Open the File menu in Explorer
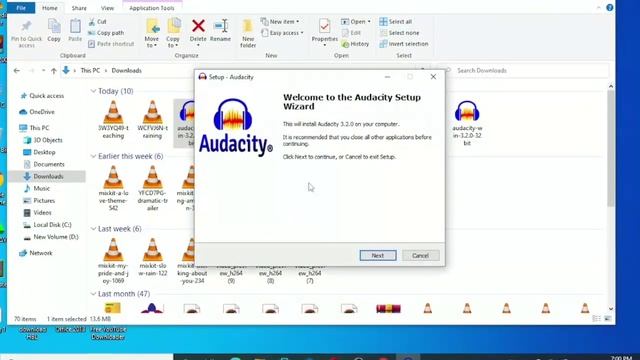640x360 pixels. click(21, 8)
